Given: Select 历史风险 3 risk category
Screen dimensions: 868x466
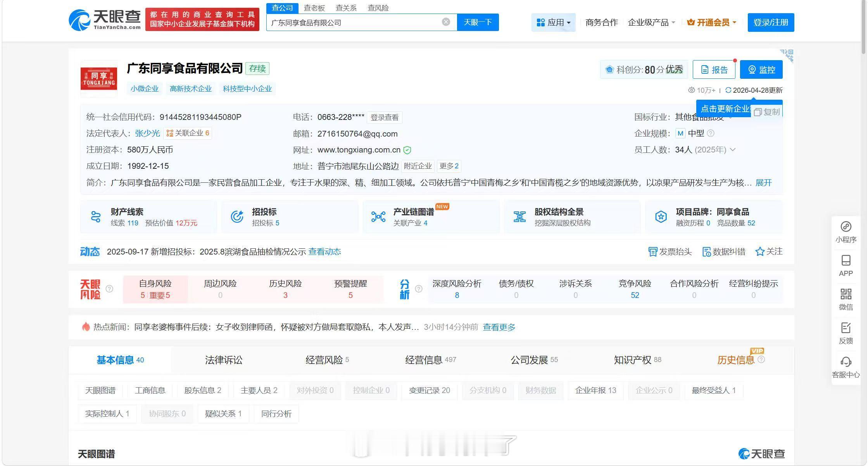Looking at the screenshot, I should (285, 289).
